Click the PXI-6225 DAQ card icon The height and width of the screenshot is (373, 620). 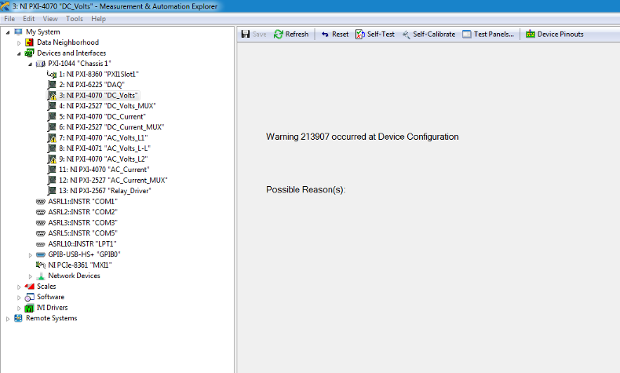(x=52, y=85)
